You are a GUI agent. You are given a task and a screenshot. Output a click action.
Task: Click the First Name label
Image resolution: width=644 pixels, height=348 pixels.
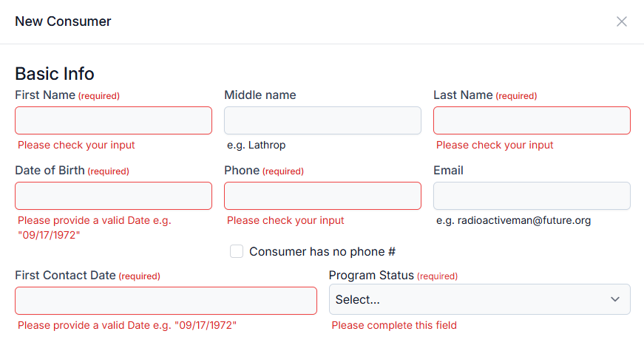click(x=45, y=95)
